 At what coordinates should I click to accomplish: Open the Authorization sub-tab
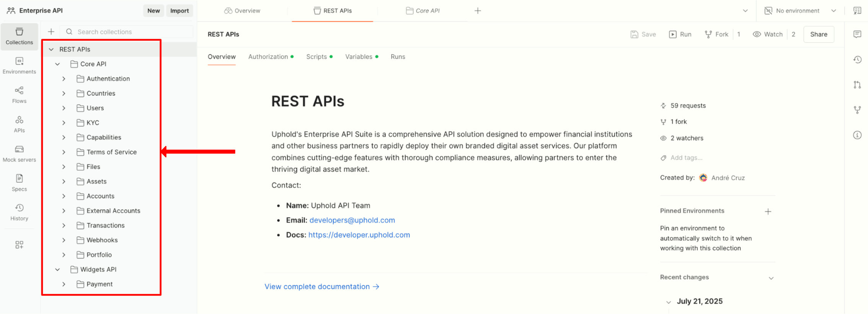(271, 57)
